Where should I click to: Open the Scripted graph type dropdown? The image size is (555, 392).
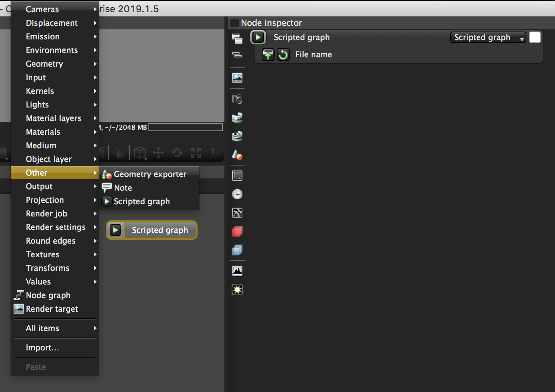(488, 37)
